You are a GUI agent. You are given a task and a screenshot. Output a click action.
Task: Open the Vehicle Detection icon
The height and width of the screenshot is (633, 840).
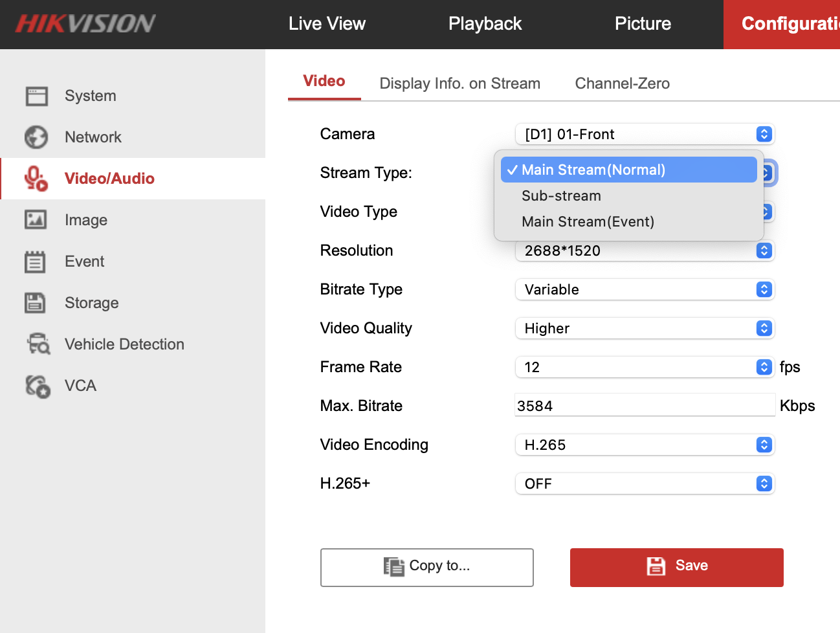point(37,344)
